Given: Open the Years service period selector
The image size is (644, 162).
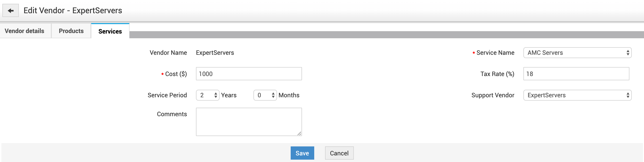Looking at the screenshot, I should [205, 95].
